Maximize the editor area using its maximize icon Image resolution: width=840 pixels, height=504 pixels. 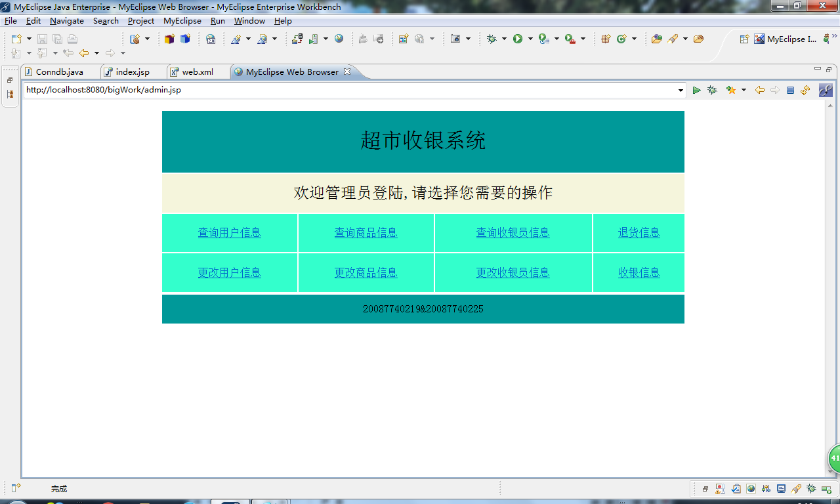(x=829, y=70)
